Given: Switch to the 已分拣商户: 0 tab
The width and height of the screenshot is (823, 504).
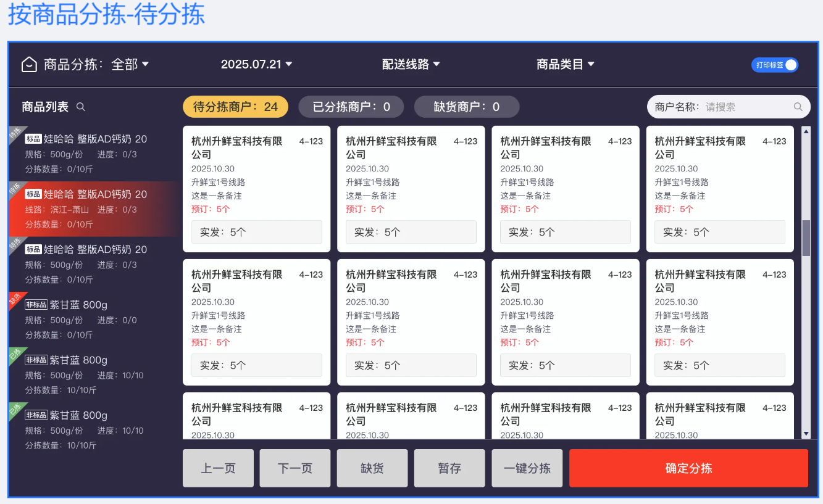Looking at the screenshot, I should 351,107.
